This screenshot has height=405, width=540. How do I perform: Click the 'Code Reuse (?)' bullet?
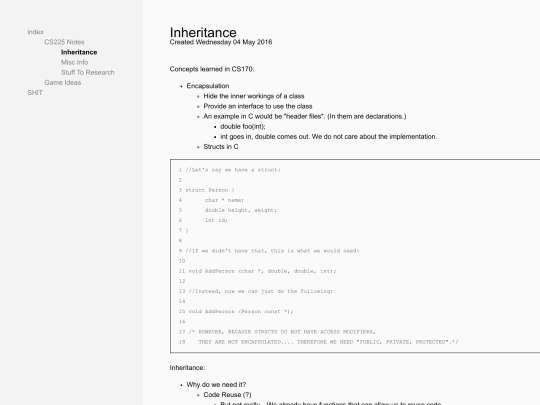[227, 395]
